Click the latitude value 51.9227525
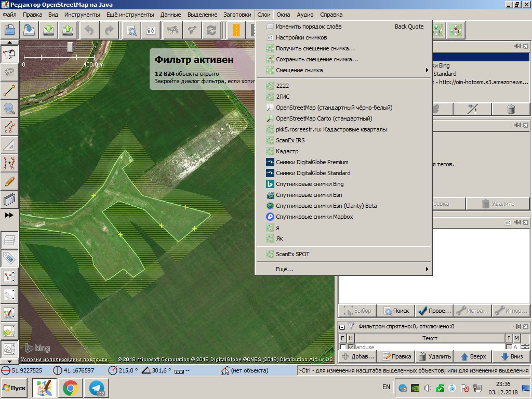Image resolution: width=532 pixels, height=399 pixels. tap(27, 370)
